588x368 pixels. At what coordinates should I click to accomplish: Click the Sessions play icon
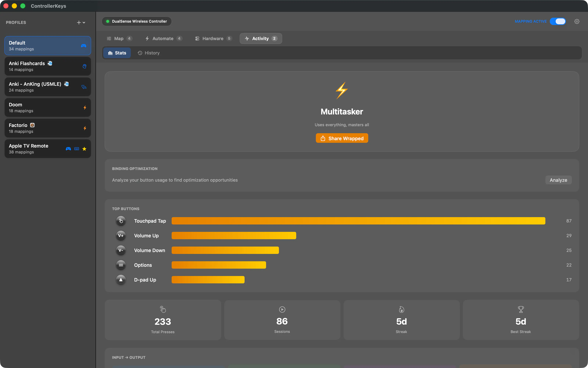(282, 309)
